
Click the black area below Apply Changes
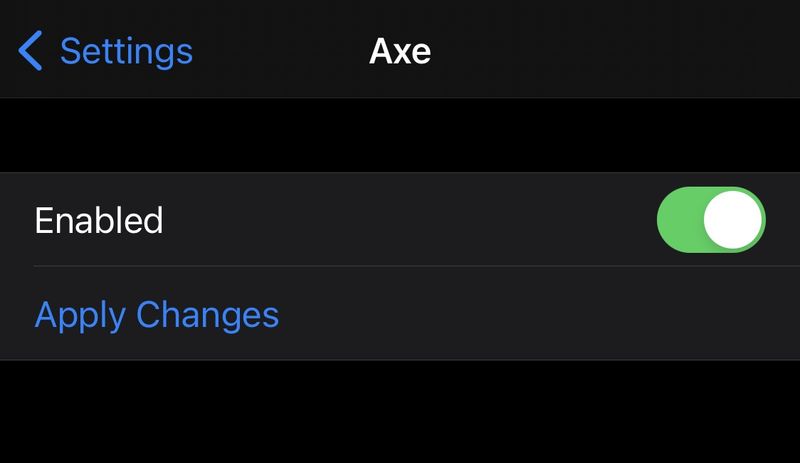[400, 411]
